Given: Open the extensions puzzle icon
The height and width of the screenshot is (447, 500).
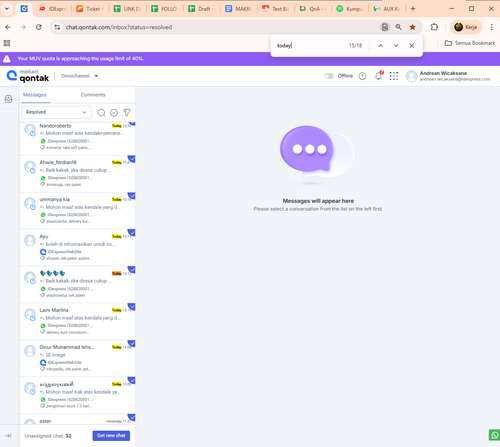Looking at the screenshot, I should click(434, 27).
